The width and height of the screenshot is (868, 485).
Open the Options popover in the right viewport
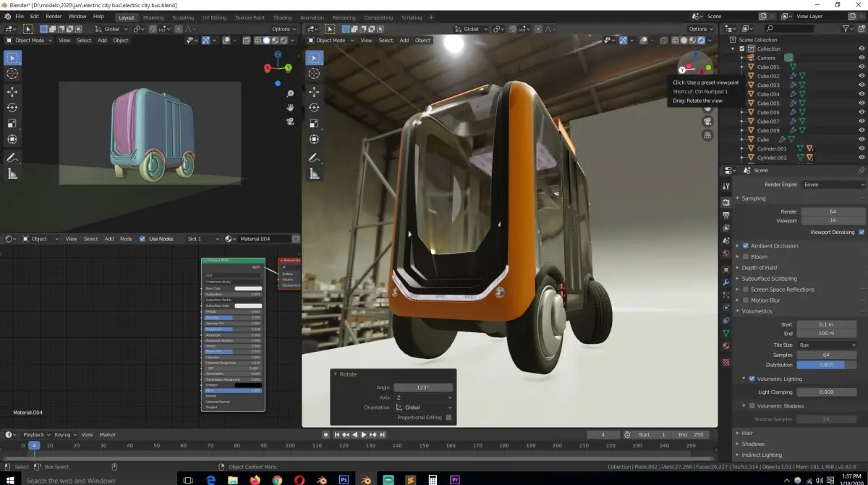click(x=700, y=29)
